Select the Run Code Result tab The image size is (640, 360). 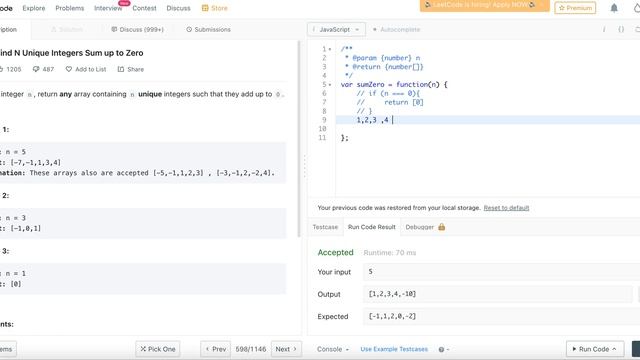click(x=372, y=227)
